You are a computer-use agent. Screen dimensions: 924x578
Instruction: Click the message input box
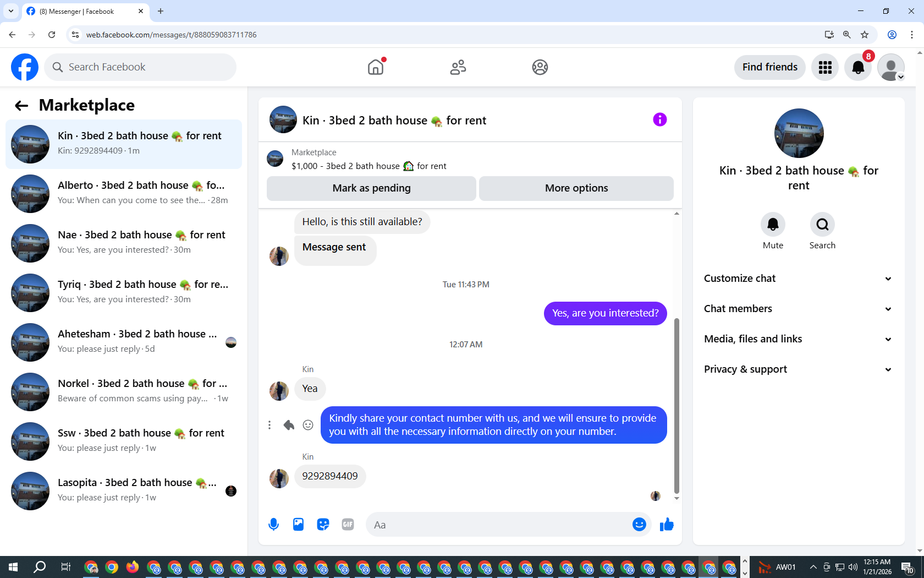pyautogui.click(x=509, y=525)
